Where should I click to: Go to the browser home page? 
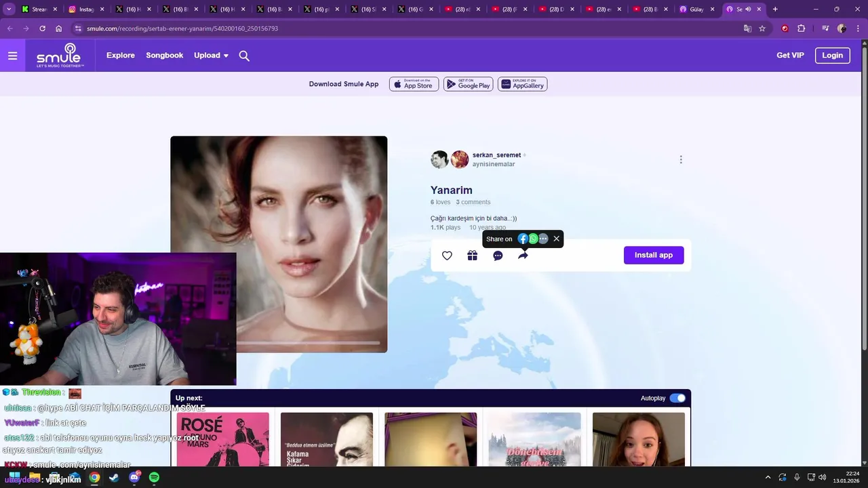coord(59,28)
